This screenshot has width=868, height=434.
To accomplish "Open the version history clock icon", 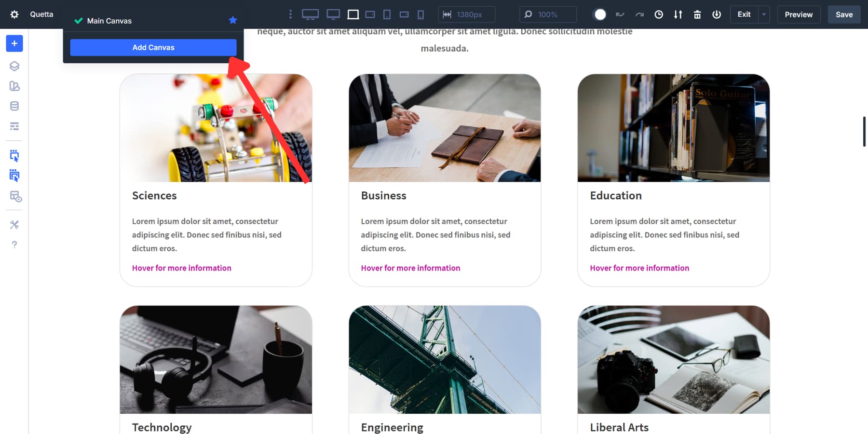I will tap(659, 14).
